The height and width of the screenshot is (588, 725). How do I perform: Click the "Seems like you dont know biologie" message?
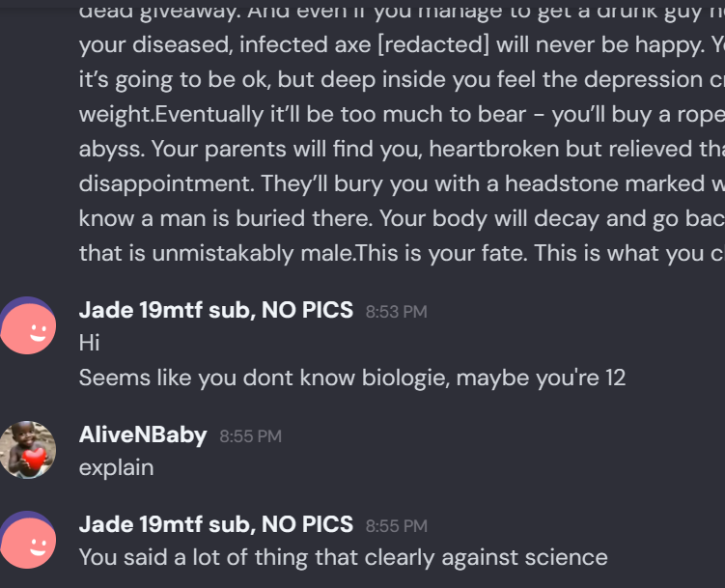pyautogui.click(x=351, y=377)
